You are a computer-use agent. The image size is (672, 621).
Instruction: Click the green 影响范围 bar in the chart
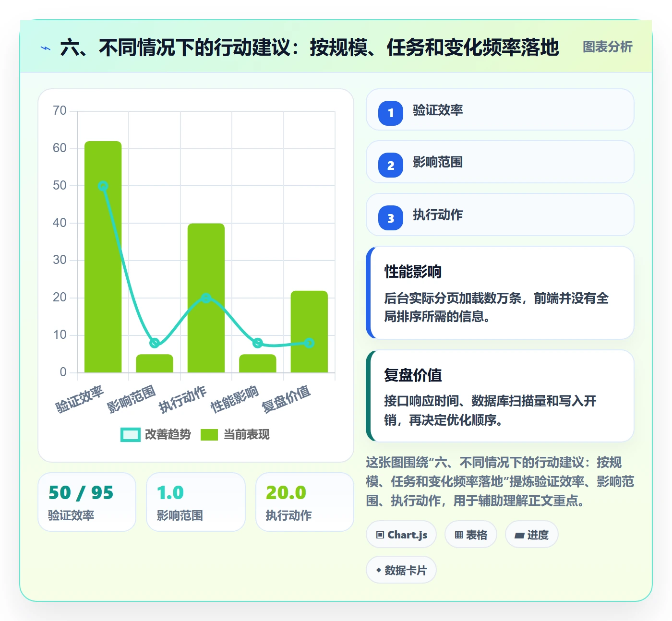tap(155, 363)
